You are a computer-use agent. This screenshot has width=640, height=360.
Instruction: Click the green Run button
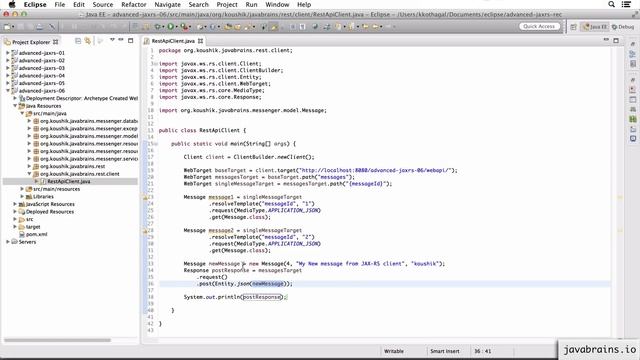coord(171,27)
